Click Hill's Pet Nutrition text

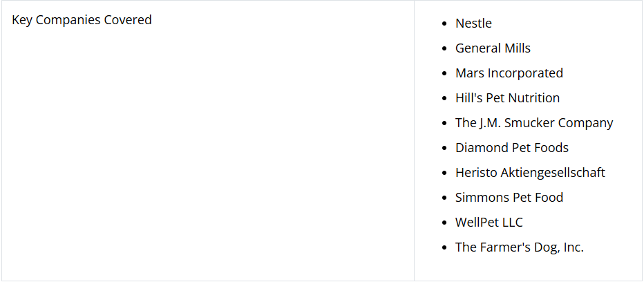tap(507, 98)
